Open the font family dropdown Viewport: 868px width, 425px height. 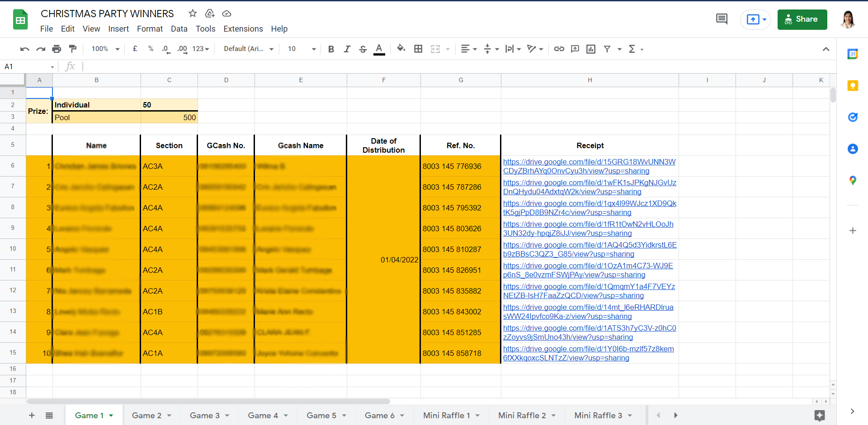pos(249,49)
